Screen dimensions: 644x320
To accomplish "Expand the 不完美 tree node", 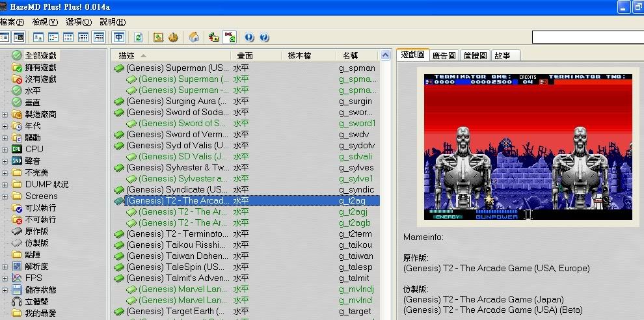I will pyautogui.click(x=5, y=173).
